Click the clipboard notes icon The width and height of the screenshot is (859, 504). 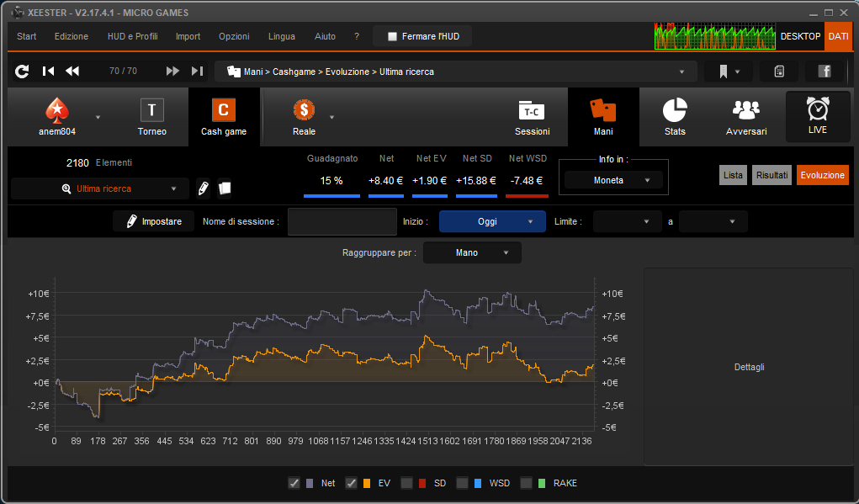[779, 72]
